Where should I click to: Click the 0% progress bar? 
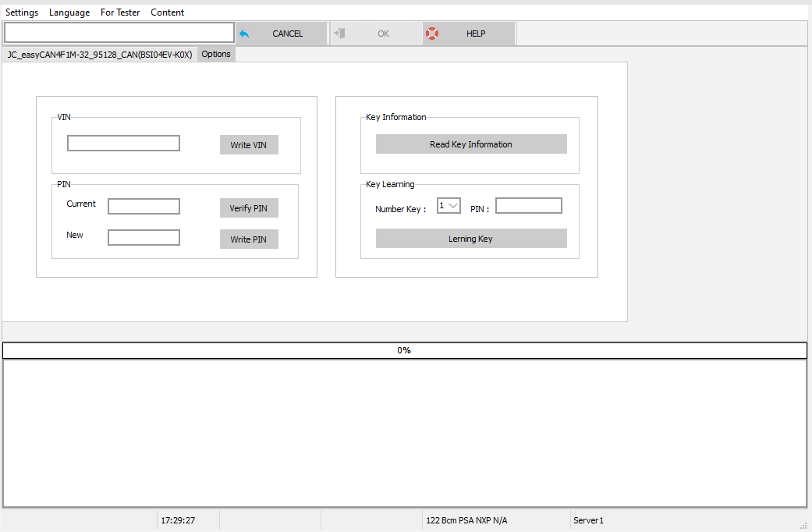pyautogui.click(x=404, y=350)
